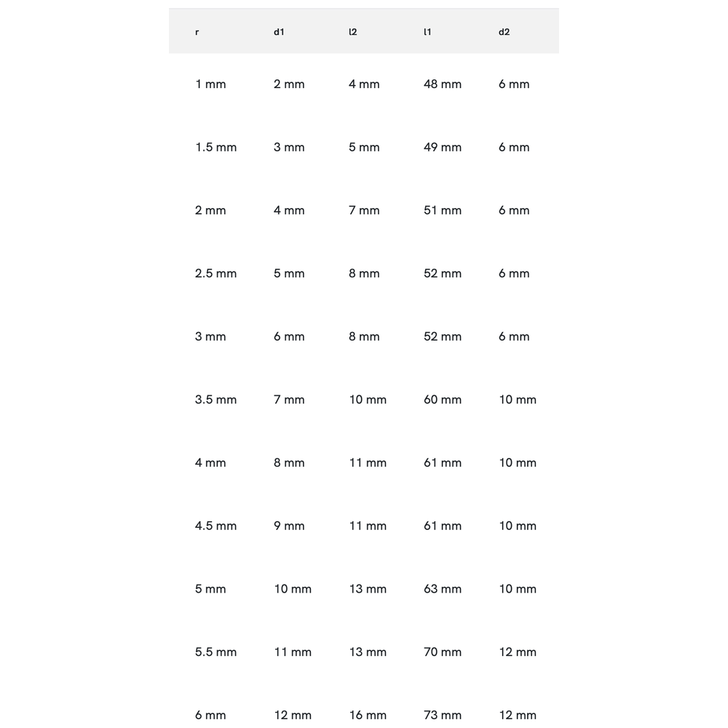728x728 pixels.
Task: Click the 'd1' column header
Action: coord(279,32)
